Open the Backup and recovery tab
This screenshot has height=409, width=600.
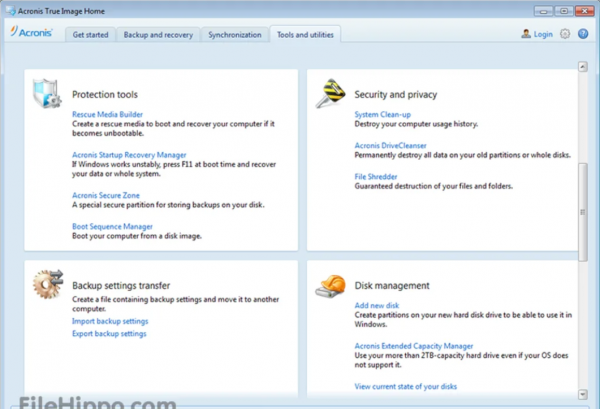[x=158, y=34]
